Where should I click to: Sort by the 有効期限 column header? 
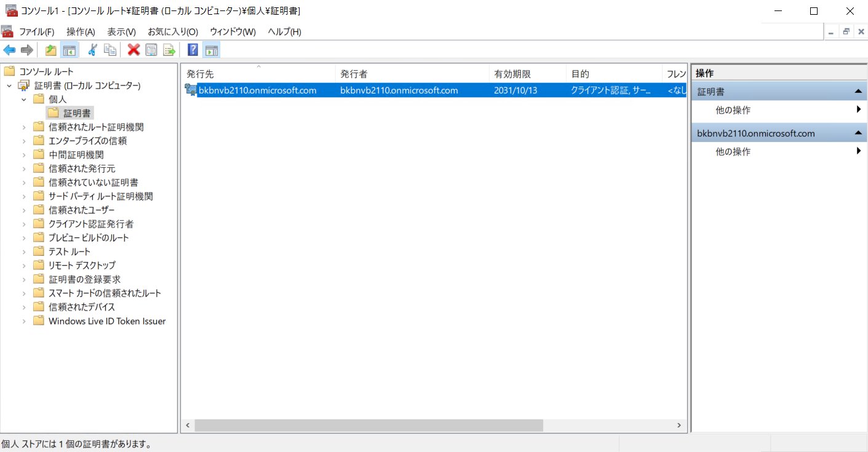tap(527, 74)
